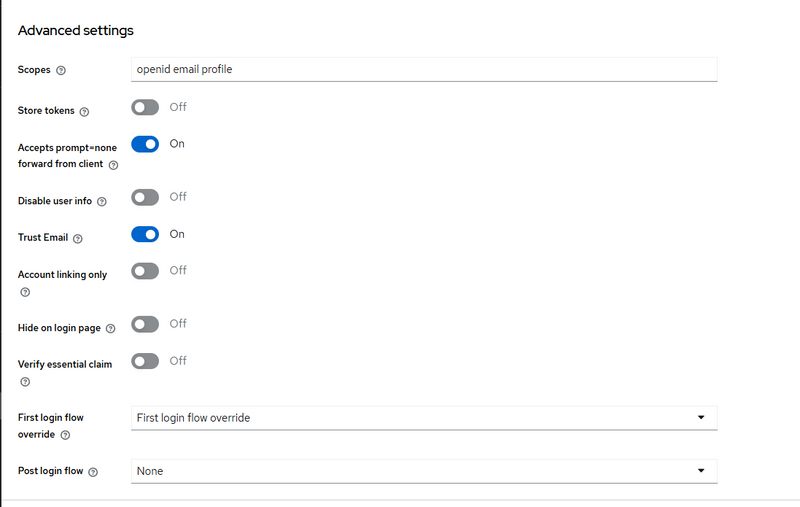Turn off Accepts prompt=none forward toggle

(x=146, y=144)
